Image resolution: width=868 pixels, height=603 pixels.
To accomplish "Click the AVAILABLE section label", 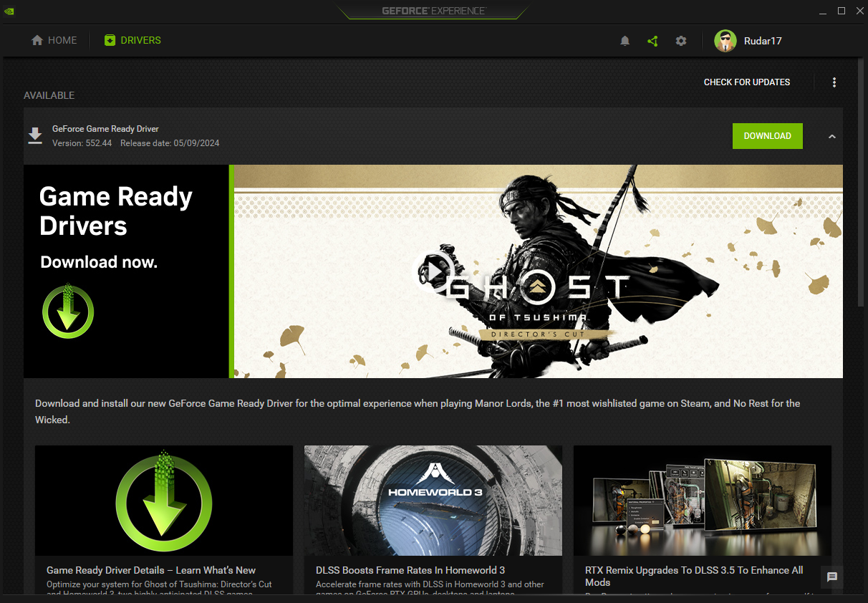I will pyautogui.click(x=49, y=95).
